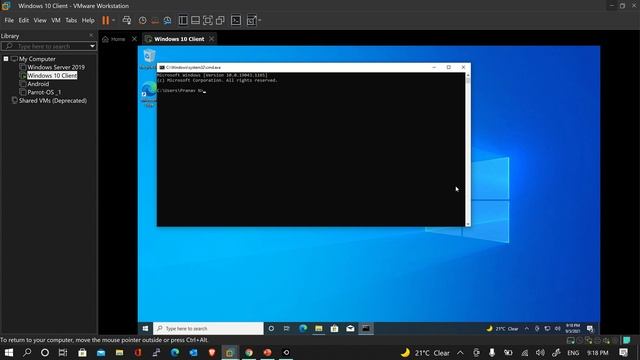Take a snapshot using the clock toolbar icon

tap(142, 20)
